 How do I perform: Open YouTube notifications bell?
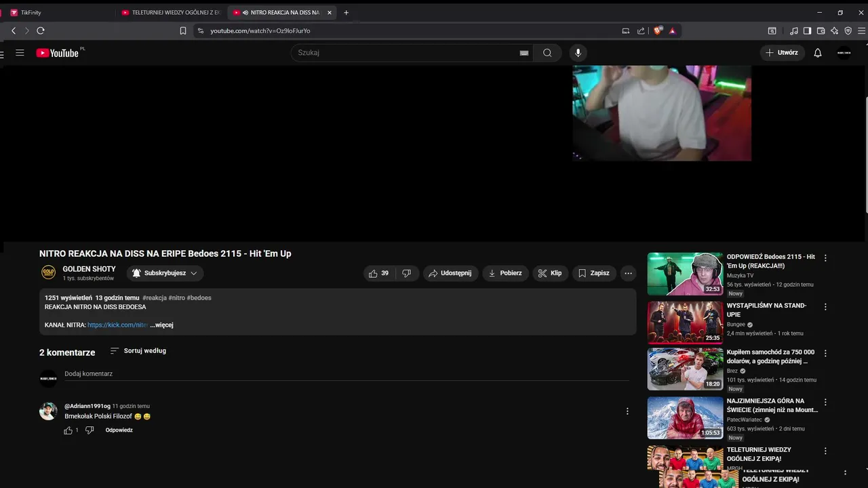tap(818, 53)
